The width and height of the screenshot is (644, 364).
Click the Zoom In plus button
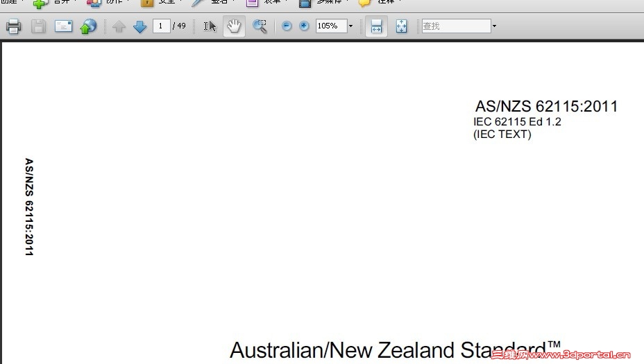point(304,26)
